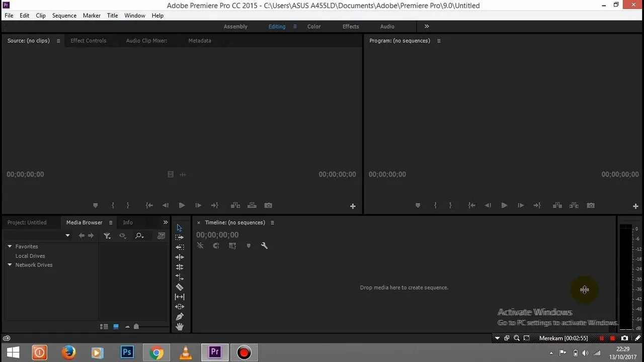644x362 pixels.
Task: Select the Hand tool
Action: [179, 327]
